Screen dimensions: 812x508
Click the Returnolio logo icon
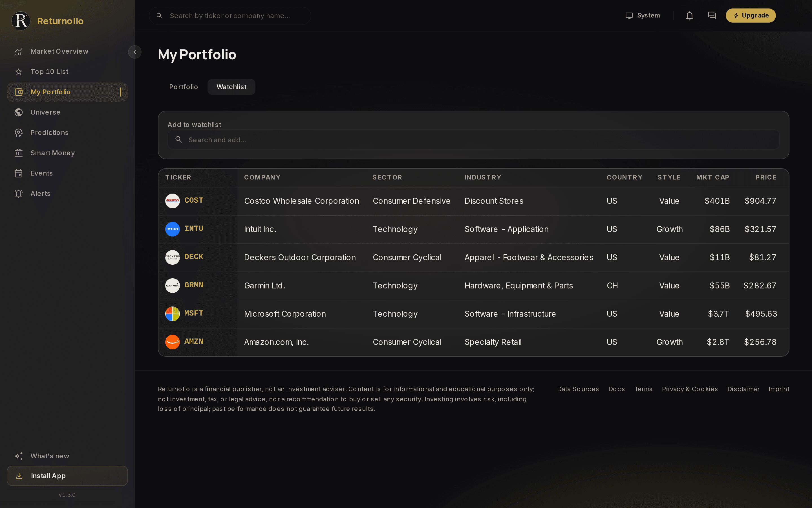click(x=21, y=21)
